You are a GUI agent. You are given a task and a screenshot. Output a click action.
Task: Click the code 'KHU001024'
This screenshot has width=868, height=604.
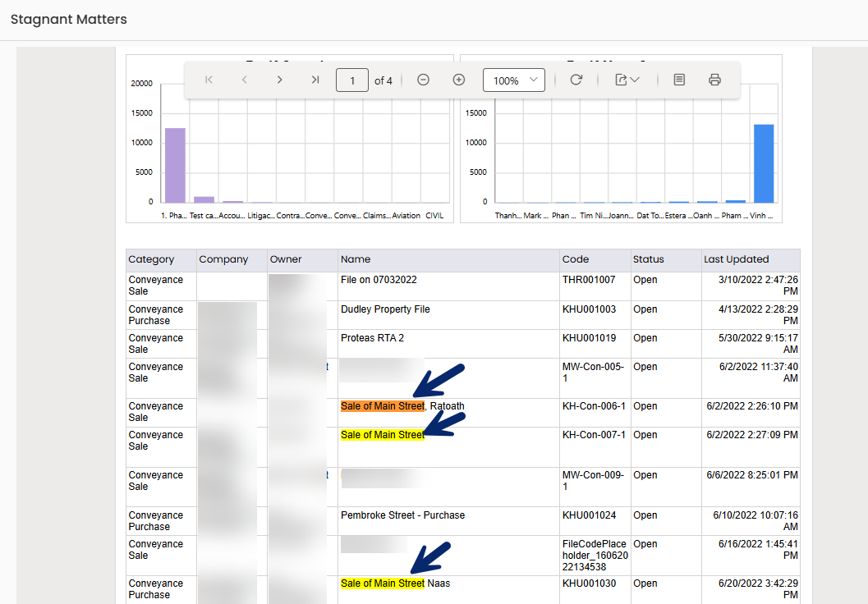589,515
